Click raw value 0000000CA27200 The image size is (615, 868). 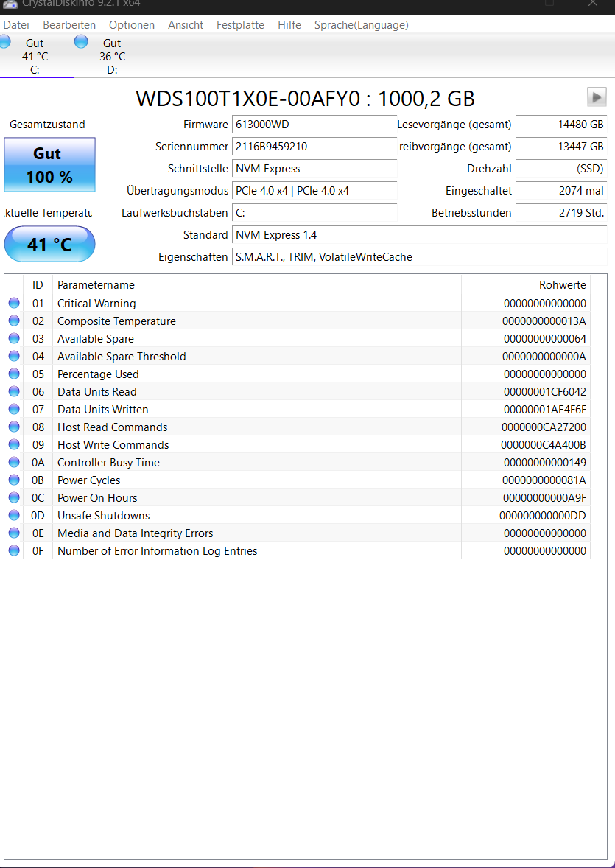pyautogui.click(x=544, y=427)
